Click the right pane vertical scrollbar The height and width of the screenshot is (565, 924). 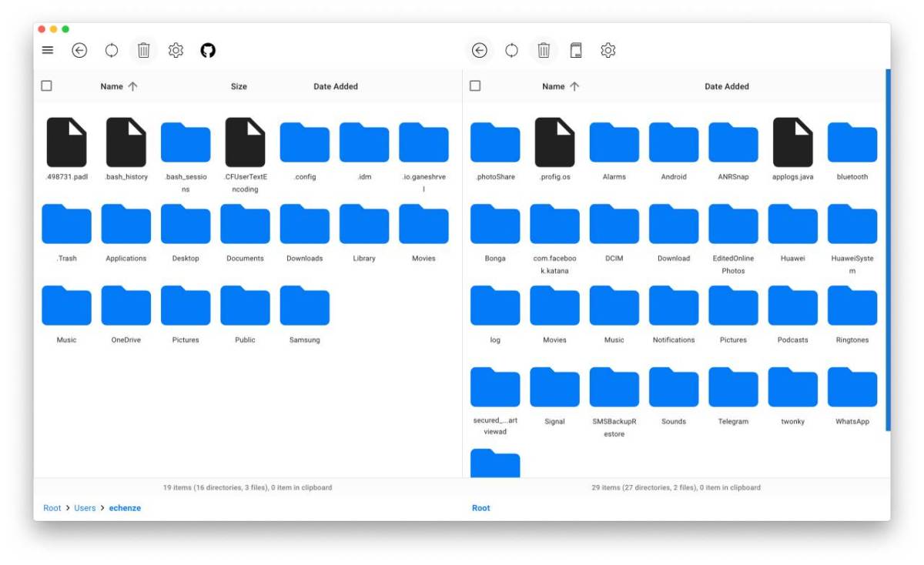click(888, 249)
